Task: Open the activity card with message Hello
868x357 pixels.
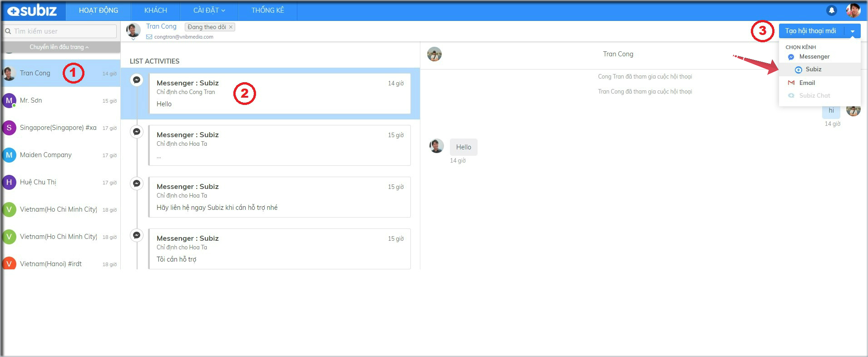Action: click(x=280, y=94)
